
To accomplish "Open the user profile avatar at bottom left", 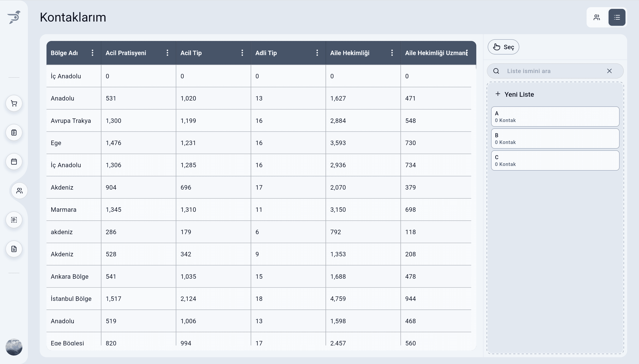I will pyautogui.click(x=14, y=347).
